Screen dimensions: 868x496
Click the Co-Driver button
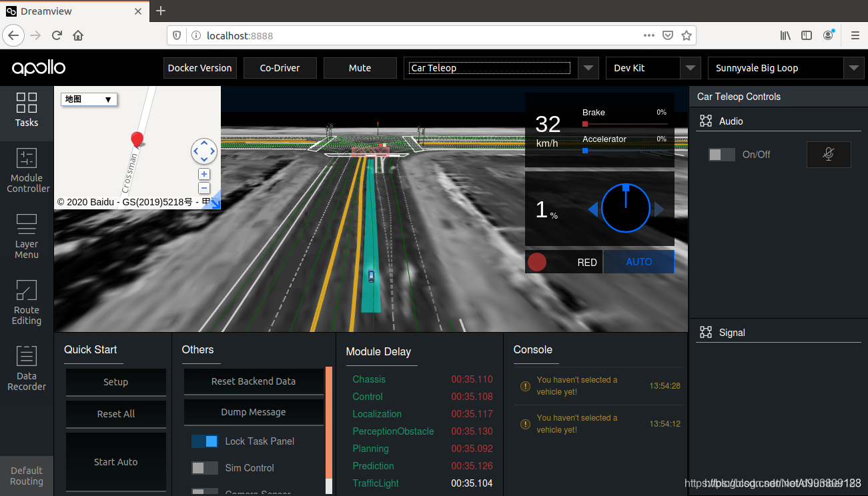(x=280, y=68)
